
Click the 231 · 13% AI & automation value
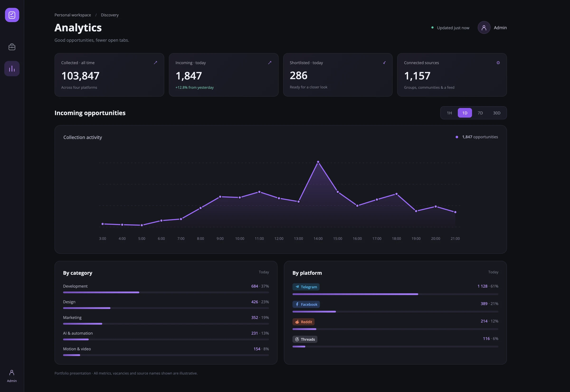click(260, 333)
